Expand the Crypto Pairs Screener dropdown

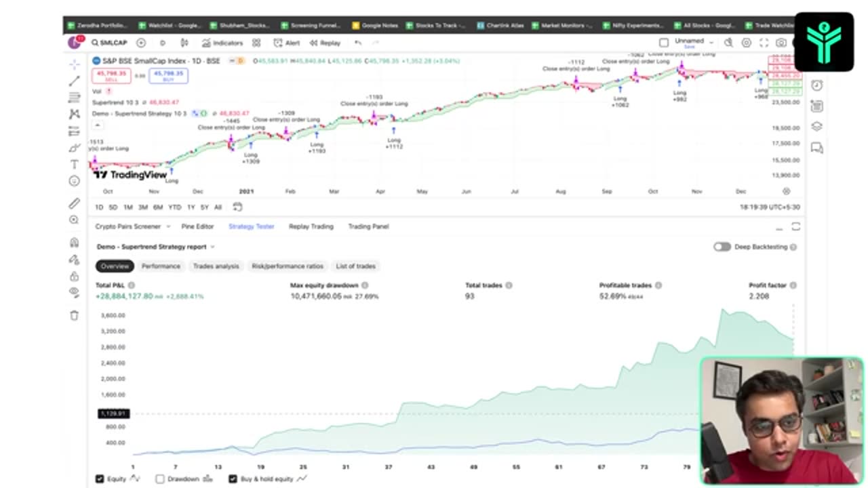pyautogui.click(x=167, y=226)
